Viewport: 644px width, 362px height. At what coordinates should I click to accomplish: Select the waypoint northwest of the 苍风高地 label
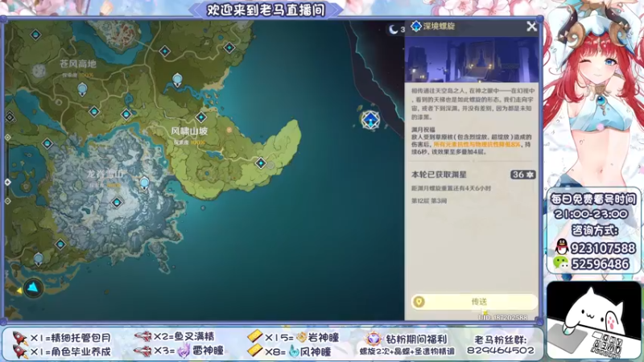pos(35,35)
